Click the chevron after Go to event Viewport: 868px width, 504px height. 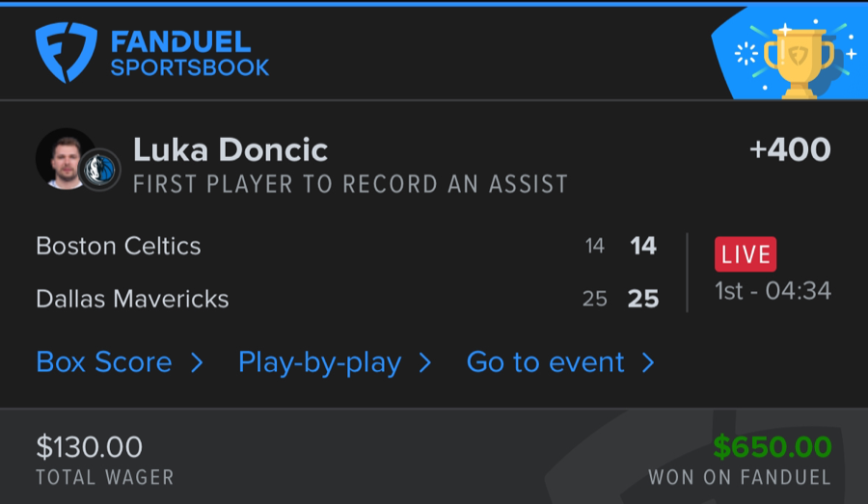click(x=648, y=362)
